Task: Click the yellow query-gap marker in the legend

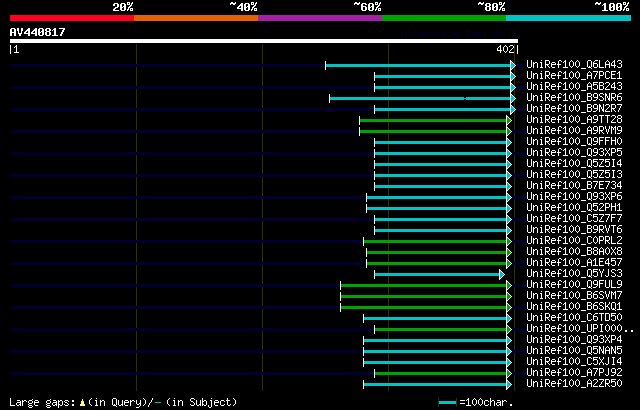Action: (x=82, y=403)
